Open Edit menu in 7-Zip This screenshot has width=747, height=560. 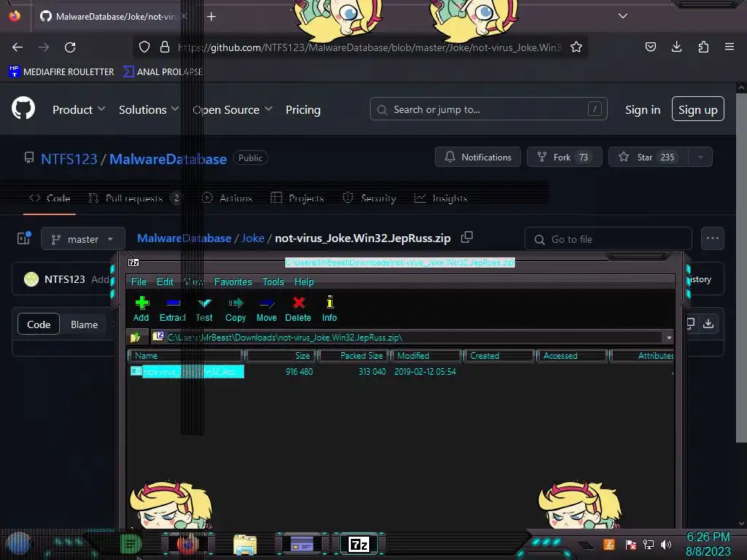(165, 282)
